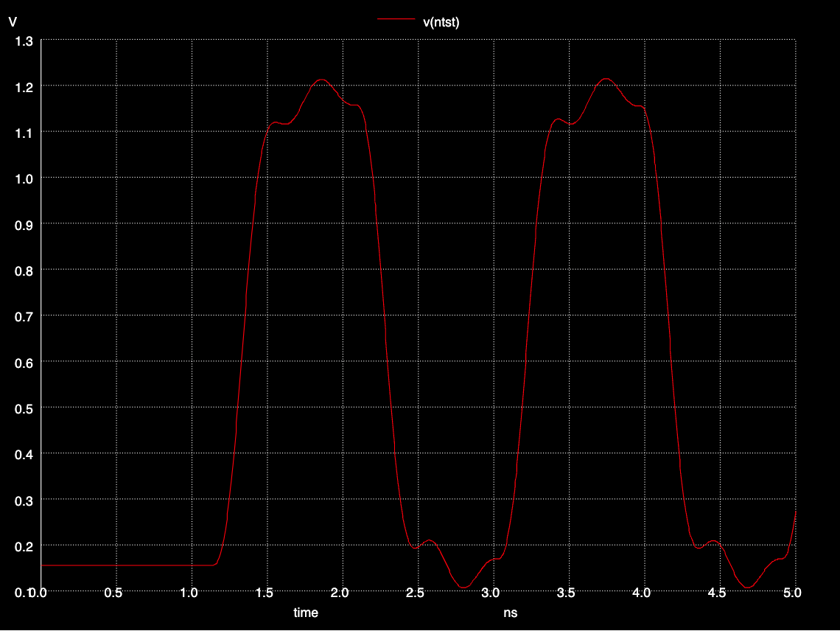Select the 1.3 tick label on the y-axis

(x=24, y=41)
